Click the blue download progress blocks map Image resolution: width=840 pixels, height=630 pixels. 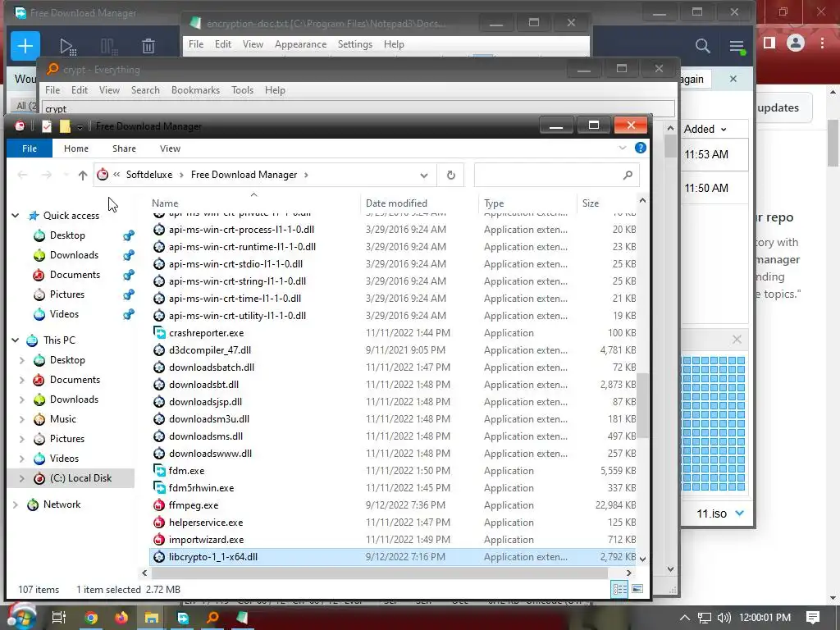coord(714,424)
